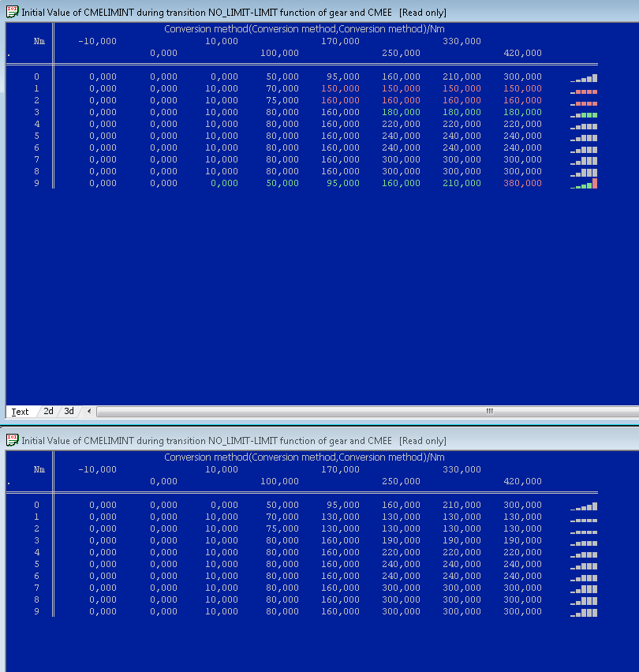The height and width of the screenshot is (672, 639).
Task: Select the 190,000 cell under 250,000 in lower table
Action: 401,540
